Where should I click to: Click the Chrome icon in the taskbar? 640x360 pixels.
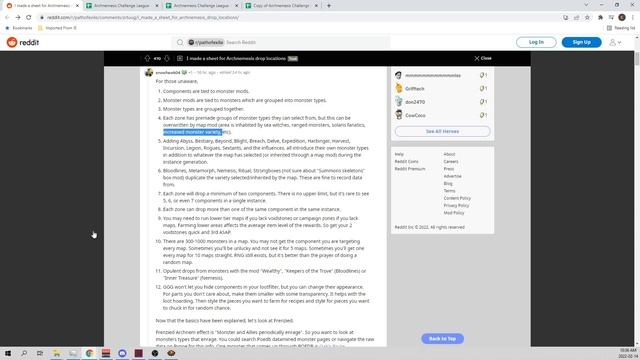pyautogui.click(x=89, y=353)
